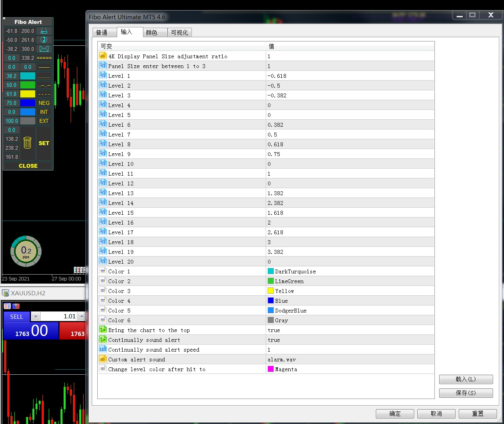Toggle the 100.0 level in Fibo Alert panel
This screenshot has width=504, height=424.
coord(12,121)
